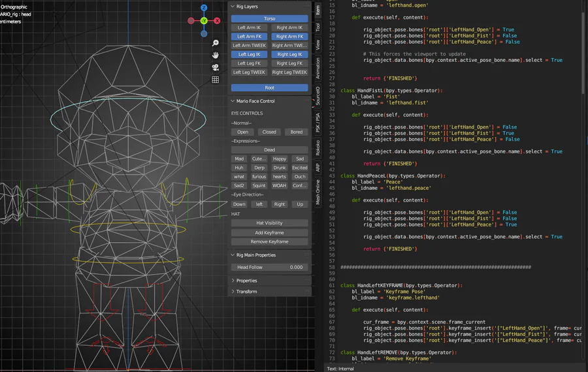
Task: Apply the Derp expression
Action: (259, 168)
